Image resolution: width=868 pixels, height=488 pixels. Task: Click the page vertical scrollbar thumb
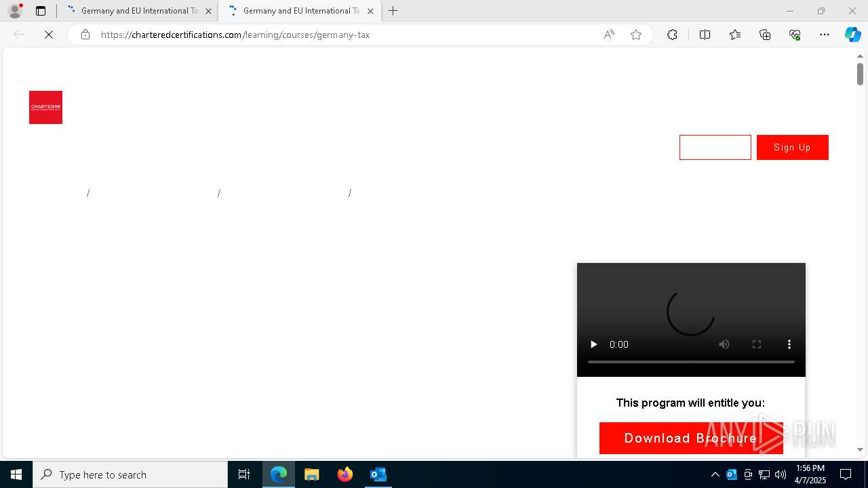[860, 74]
